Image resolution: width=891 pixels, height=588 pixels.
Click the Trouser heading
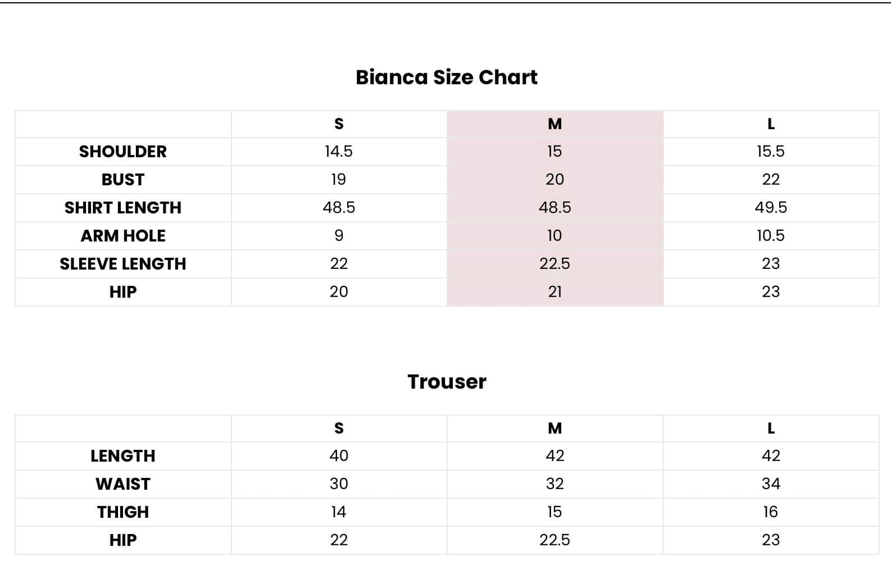point(447,382)
